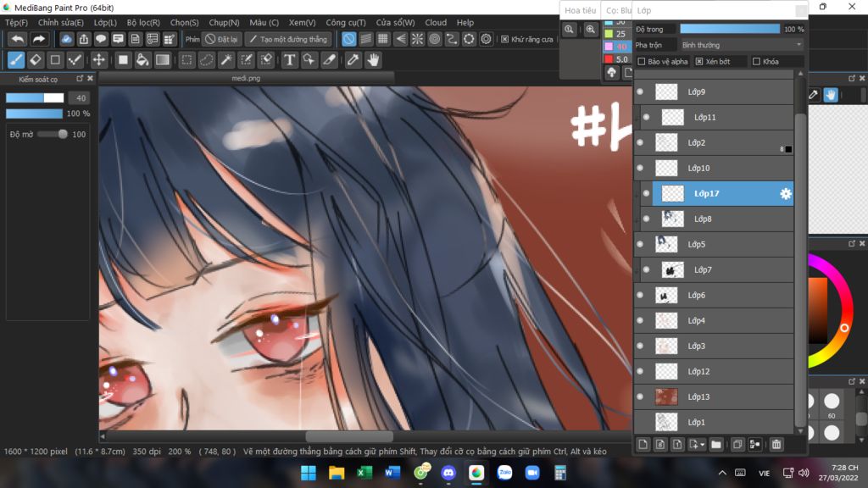The image size is (868, 488).
Task: Click the Đặt lại reset button
Action: [x=222, y=39]
